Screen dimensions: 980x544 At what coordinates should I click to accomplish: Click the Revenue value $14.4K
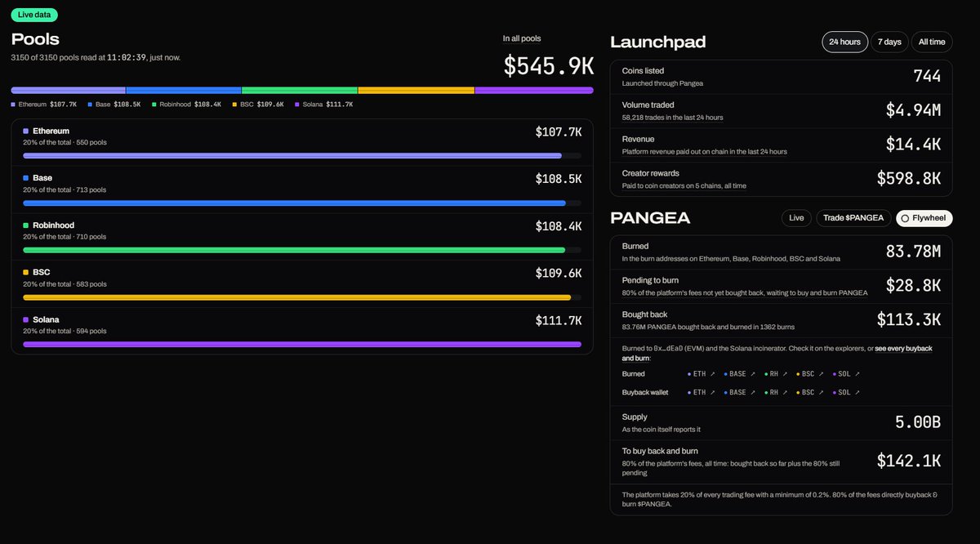[x=913, y=145]
